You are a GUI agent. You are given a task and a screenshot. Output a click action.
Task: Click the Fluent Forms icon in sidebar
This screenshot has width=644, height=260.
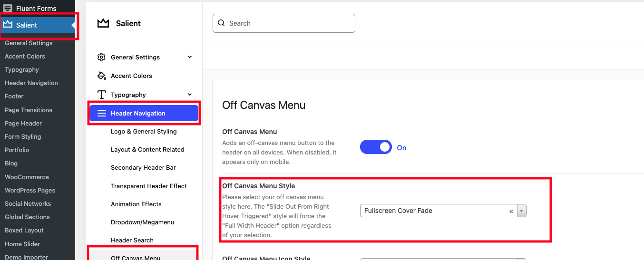click(8, 9)
